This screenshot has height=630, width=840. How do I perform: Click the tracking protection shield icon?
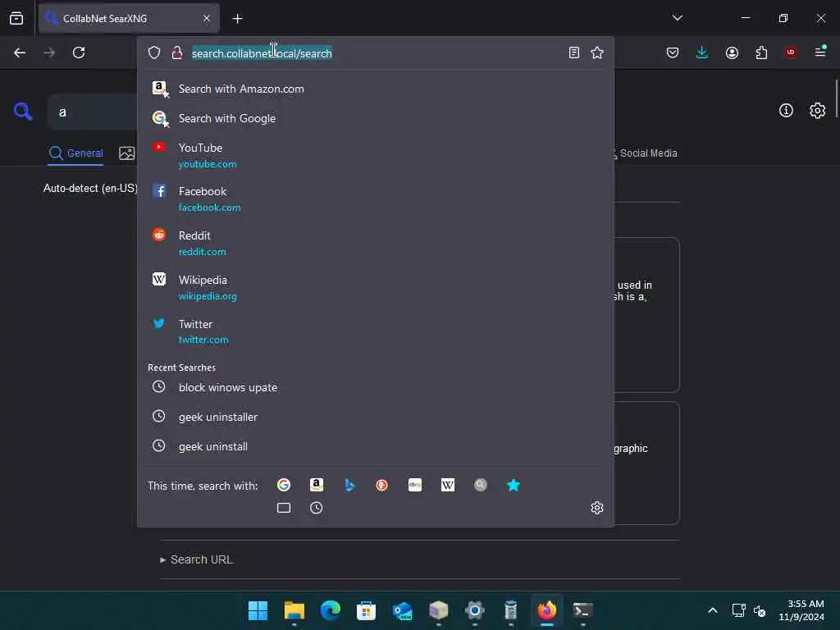[x=154, y=52]
